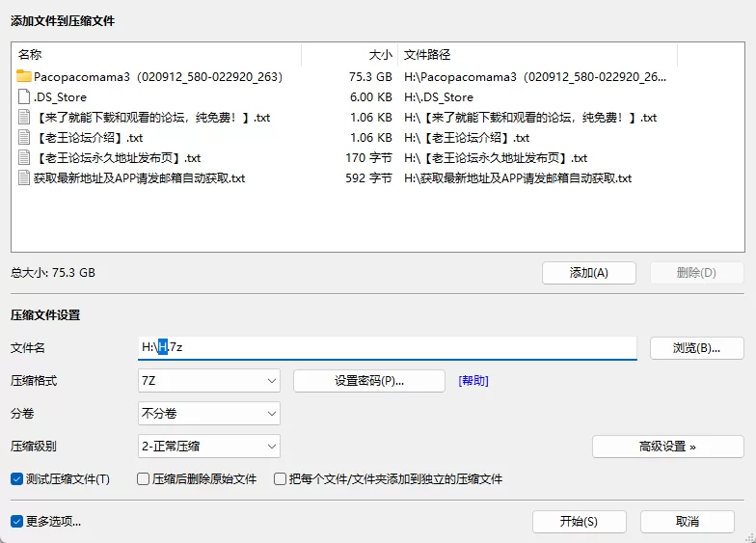Check 把每个文件/文件夹添加到独立的压缩文件
The image size is (756, 543).
tap(280, 478)
